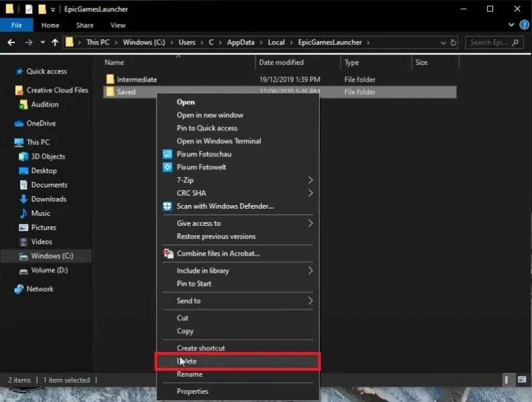Open the Downloads folder in sidebar
The image size is (532, 402).
(48, 199)
